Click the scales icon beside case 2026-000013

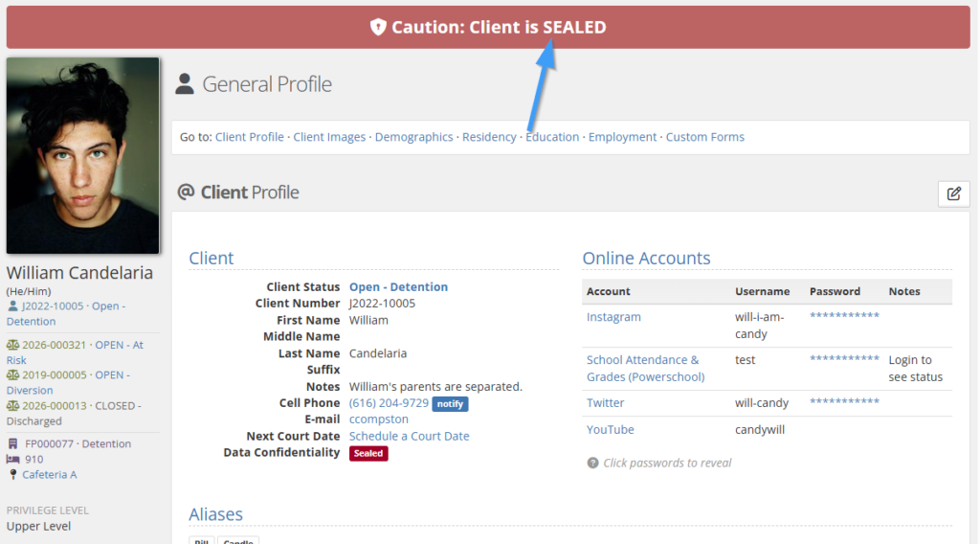pyautogui.click(x=12, y=405)
